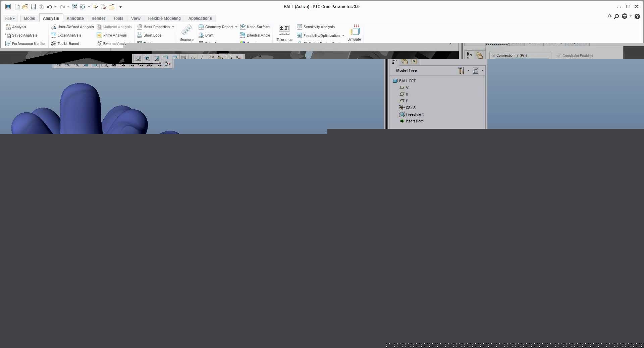Image resolution: width=644 pixels, height=348 pixels.
Task: Click Toolkit-Based analysis
Action: (x=65, y=44)
